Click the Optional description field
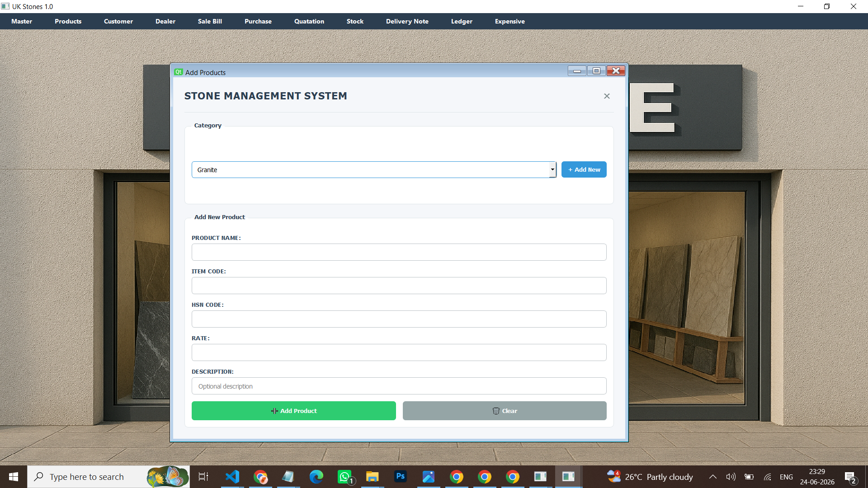The image size is (868, 488). pos(399,386)
